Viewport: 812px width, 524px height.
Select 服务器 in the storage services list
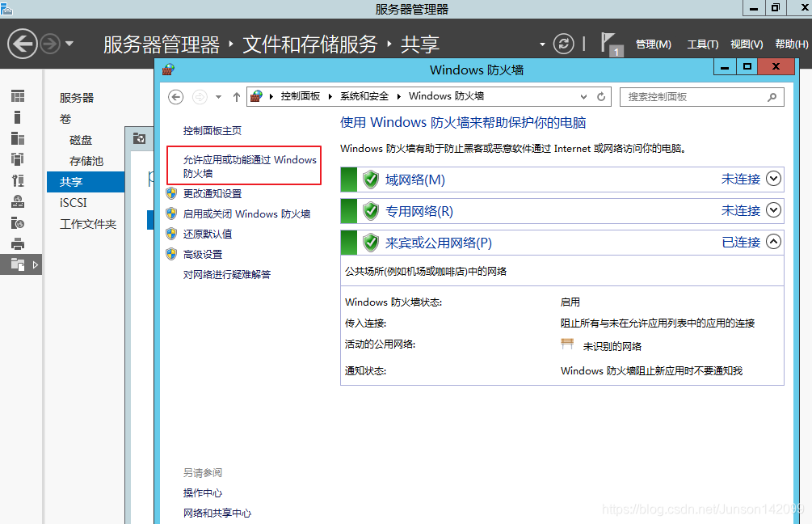coord(77,98)
